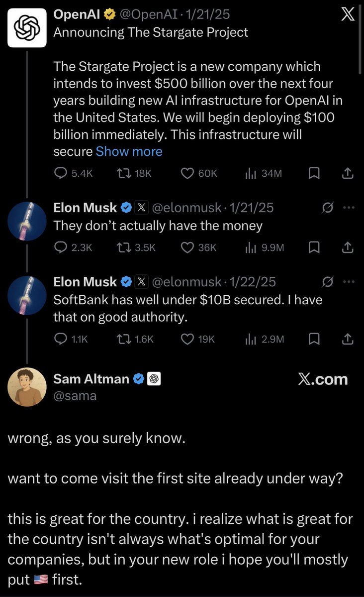Image resolution: width=364 pixels, height=597 pixels.
Task: Like Musk's SoftBank reply
Action: click(x=187, y=339)
